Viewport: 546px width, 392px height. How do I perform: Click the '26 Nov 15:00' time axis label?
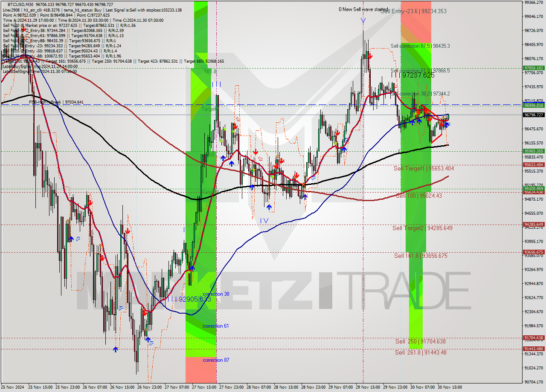pyautogui.click(x=122, y=387)
